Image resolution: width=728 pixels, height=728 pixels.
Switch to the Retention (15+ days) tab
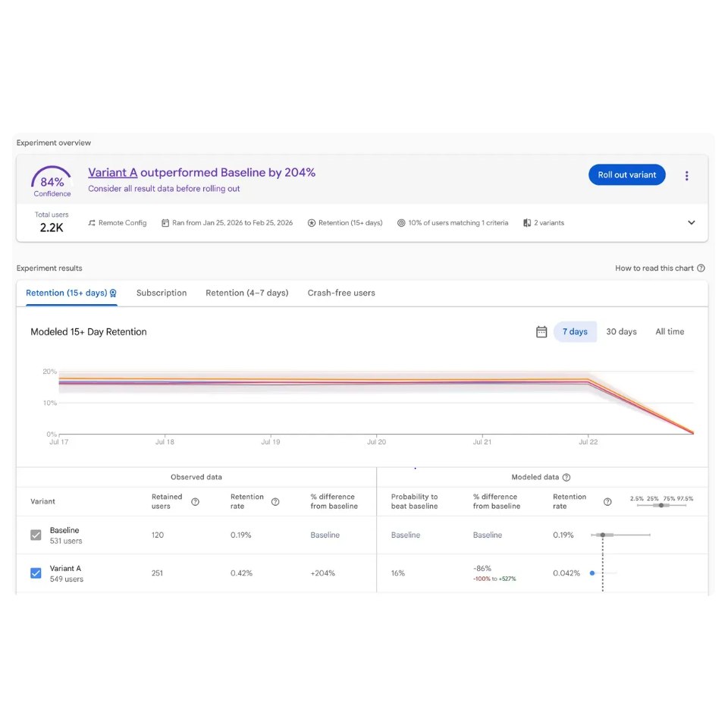coord(71,293)
